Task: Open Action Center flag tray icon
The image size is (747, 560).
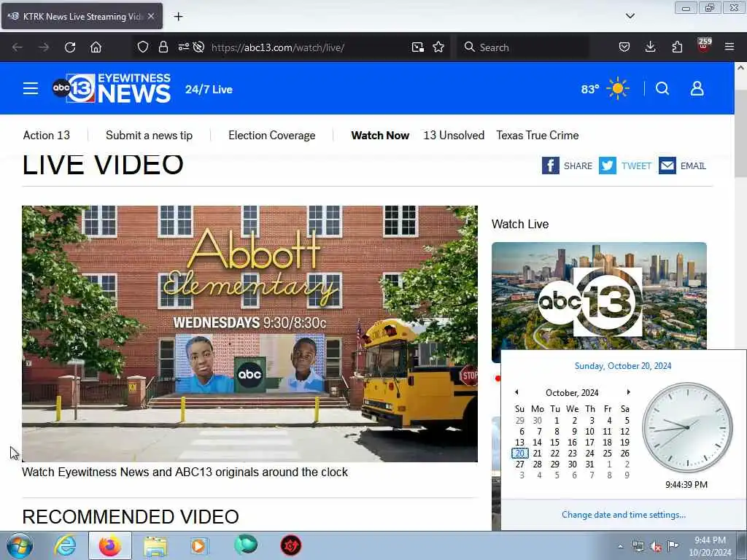Action: 673,546
